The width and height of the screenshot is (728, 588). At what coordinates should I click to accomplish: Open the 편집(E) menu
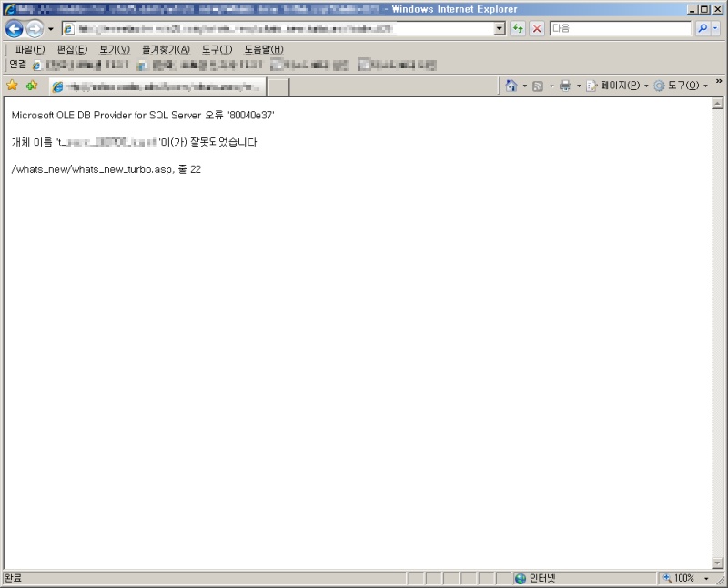pyautogui.click(x=72, y=49)
